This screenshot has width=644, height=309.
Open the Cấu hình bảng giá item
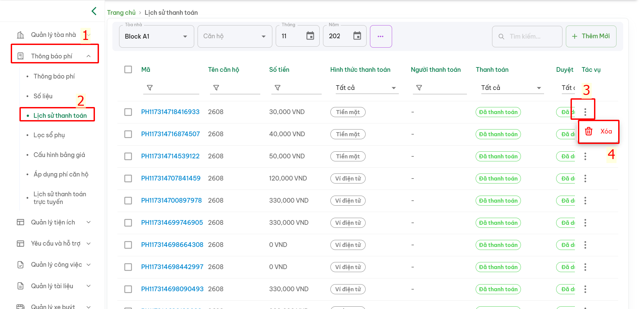[59, 155]
